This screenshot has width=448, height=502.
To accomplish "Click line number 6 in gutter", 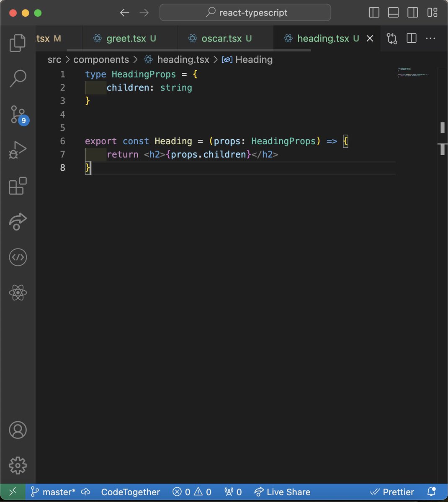I will pos(63,141).
